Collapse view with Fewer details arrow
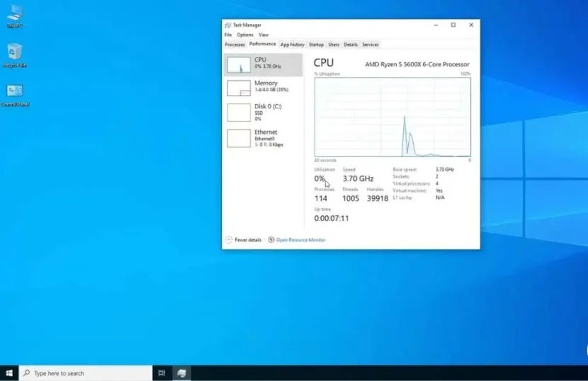588x381 pixels. [229, 239]
